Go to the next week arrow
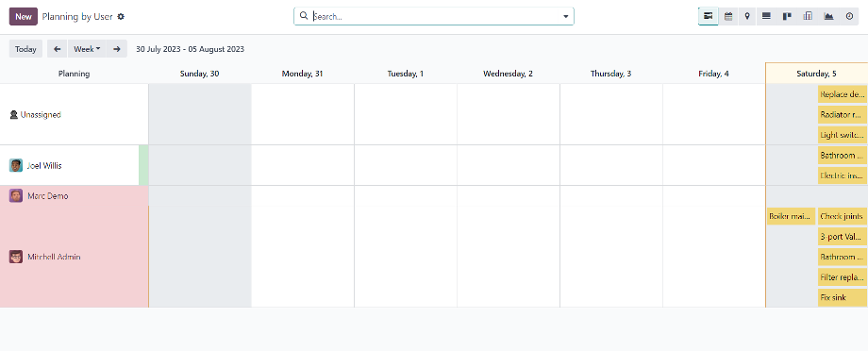Image resolution: width=868 pixels, height=351 pixels. (117, 49)
